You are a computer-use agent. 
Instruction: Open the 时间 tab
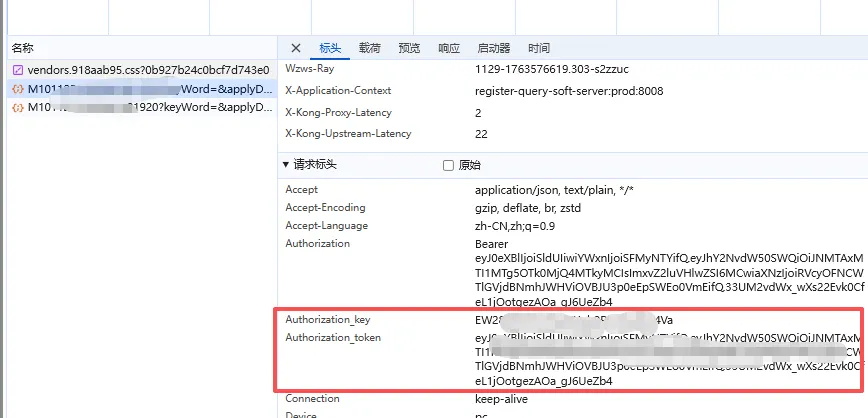pos(539,48)
